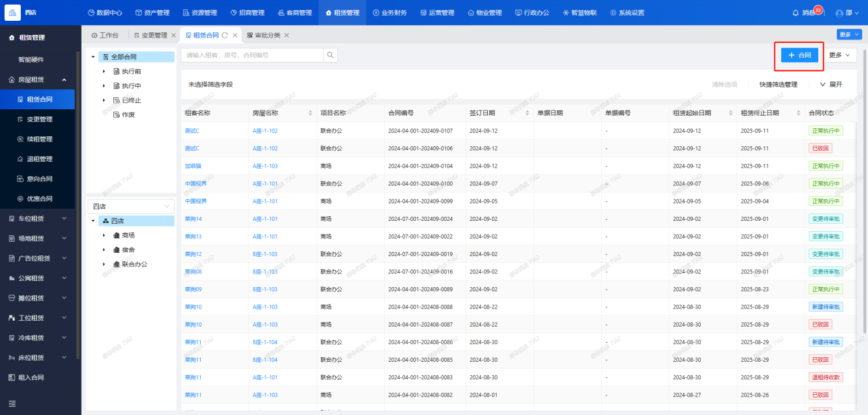Open 运营管理 in top navigation
Image resolution: width=868 pixels, height=415 pixels.
(437, 13)
